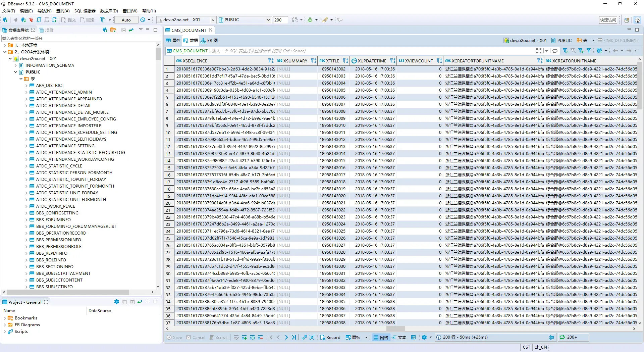Open the custom filters funnel icon

[589, 51]
